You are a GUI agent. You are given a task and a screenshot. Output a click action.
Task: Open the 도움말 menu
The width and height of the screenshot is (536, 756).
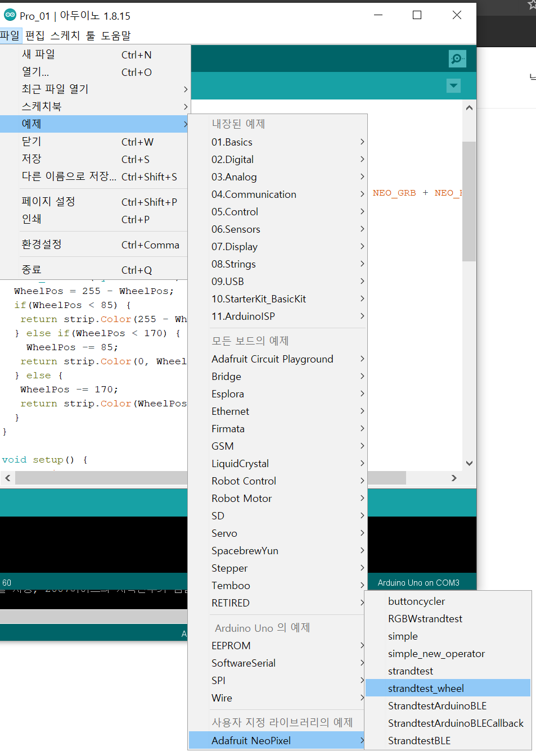click(116, 35)
